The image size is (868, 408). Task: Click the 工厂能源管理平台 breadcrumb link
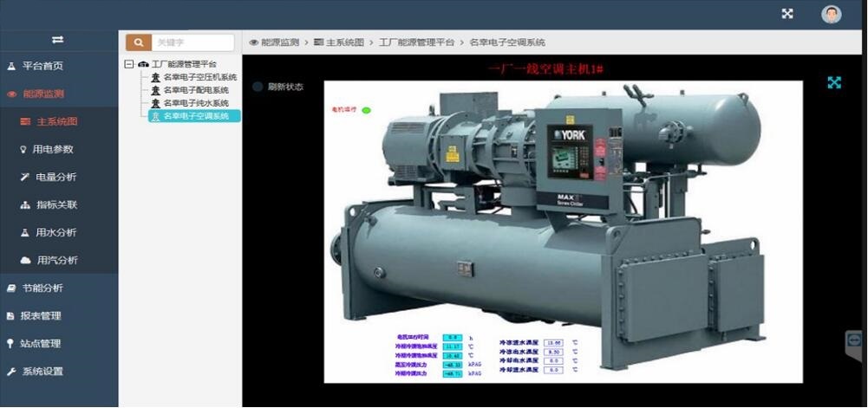pyautogui.click(x=416, y=42)
